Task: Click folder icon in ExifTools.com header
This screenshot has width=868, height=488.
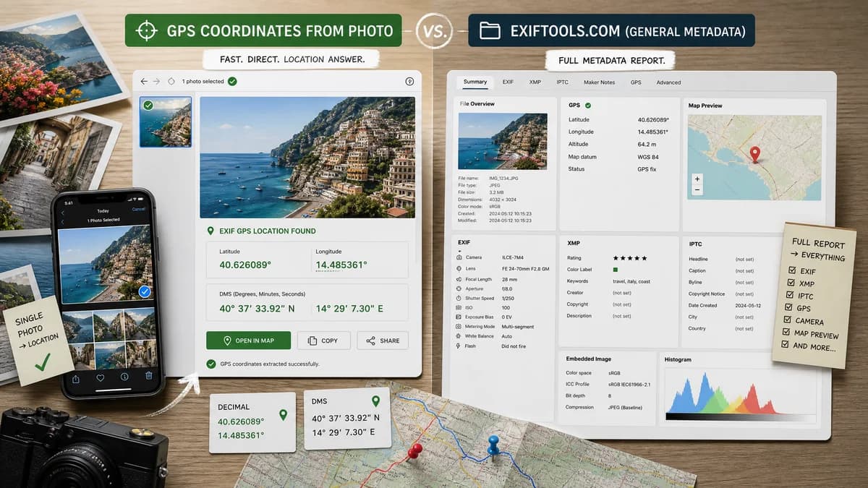Action: 490,30
